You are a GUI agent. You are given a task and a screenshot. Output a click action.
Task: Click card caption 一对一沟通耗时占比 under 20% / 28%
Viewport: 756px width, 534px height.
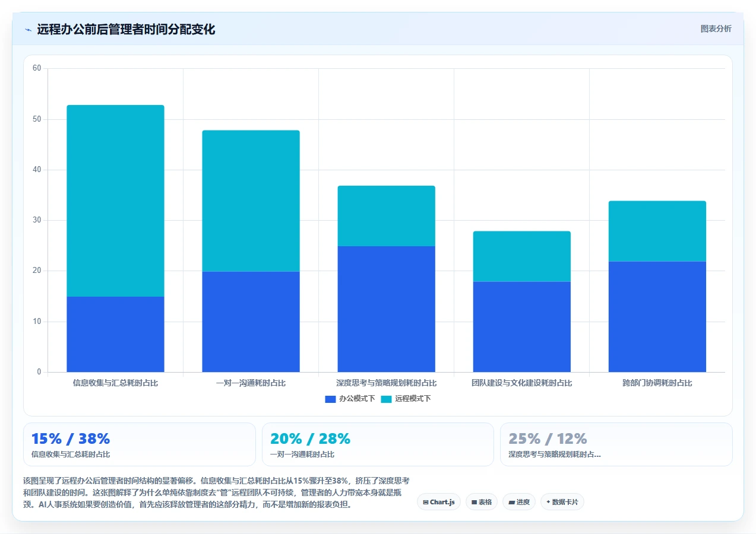pos(302,454)
